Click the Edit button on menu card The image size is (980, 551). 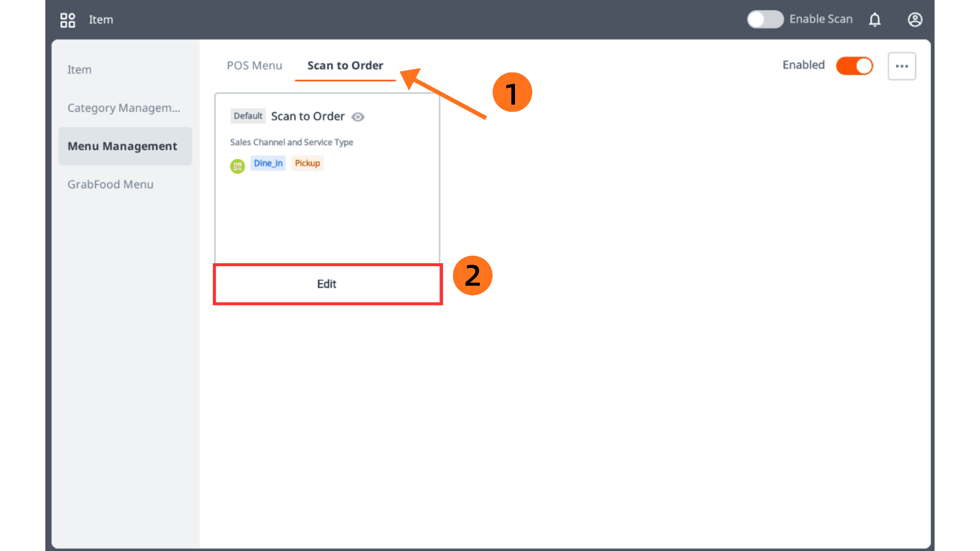click(327, 284)
